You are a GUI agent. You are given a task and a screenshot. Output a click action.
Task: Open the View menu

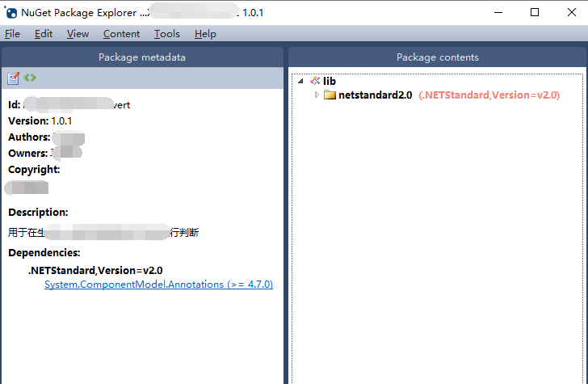pos(78,34)
